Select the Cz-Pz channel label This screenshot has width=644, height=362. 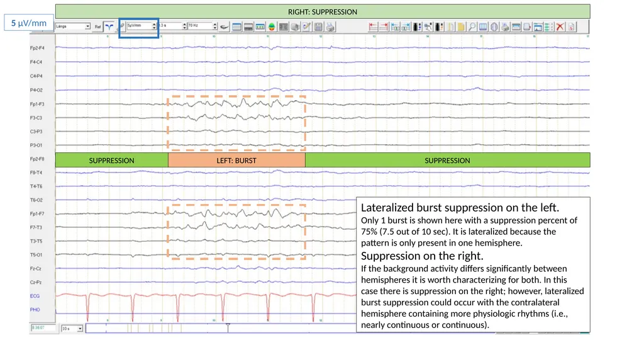(36, 282)
